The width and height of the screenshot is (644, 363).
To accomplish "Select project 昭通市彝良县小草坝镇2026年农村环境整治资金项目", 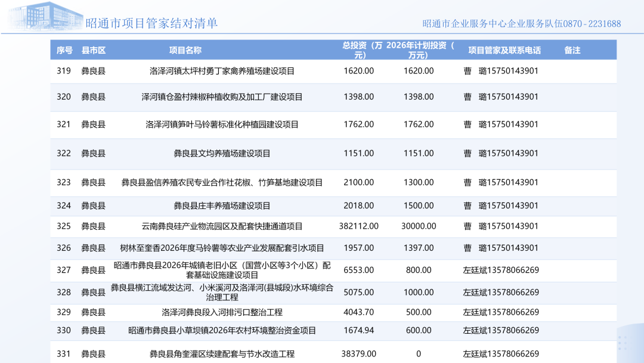I will pyautogui.click(x=222, y=330).
